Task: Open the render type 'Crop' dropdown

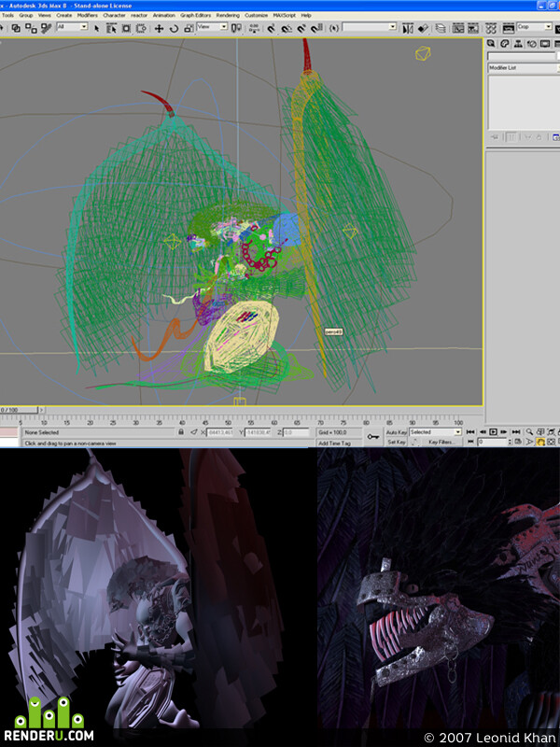Action: pyautogui.click(x=534, y=27)
